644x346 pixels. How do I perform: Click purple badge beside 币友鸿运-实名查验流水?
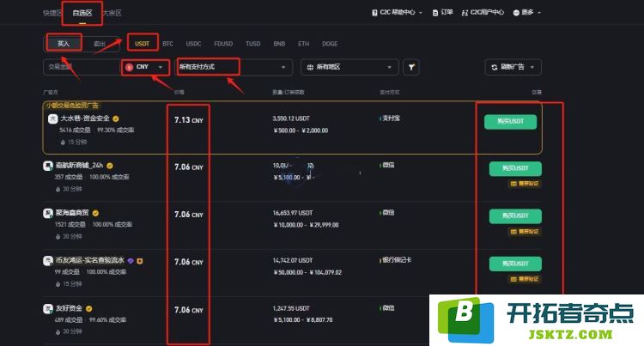pos(131,261)
